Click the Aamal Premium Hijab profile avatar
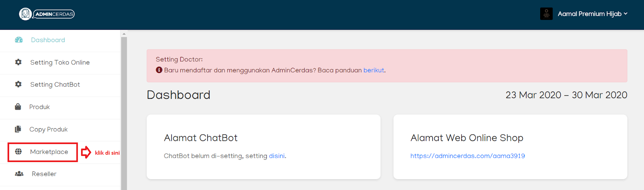 pos(546,14)
